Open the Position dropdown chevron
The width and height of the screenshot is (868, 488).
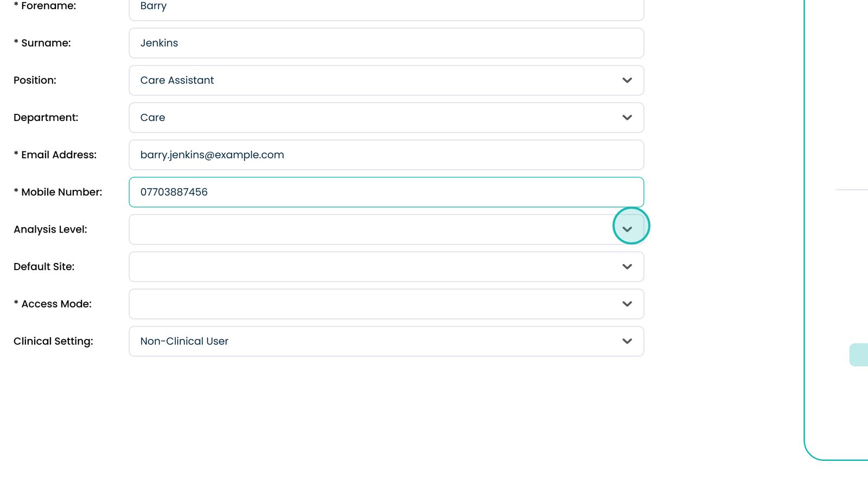point(627,80)
